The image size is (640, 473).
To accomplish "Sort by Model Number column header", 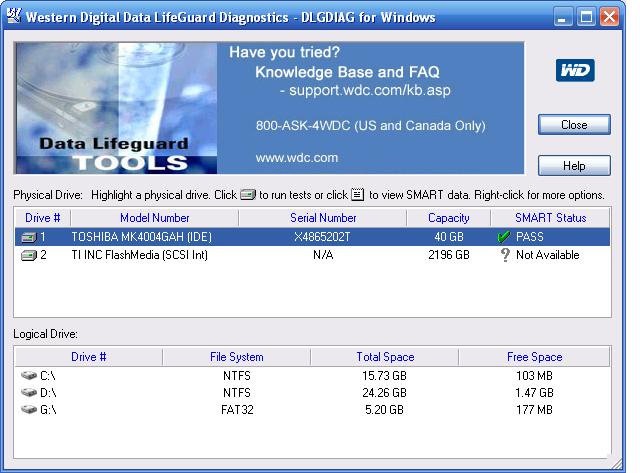I will click(155, 218).
